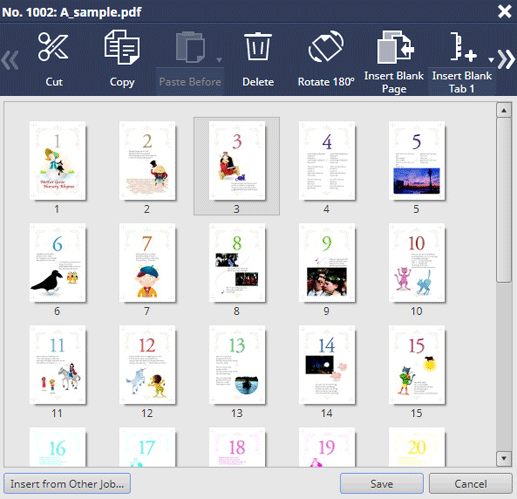Viewport: 517px width, 499px height.
Task: Click the Delete trash can icon
Action: tap(258, 46)
